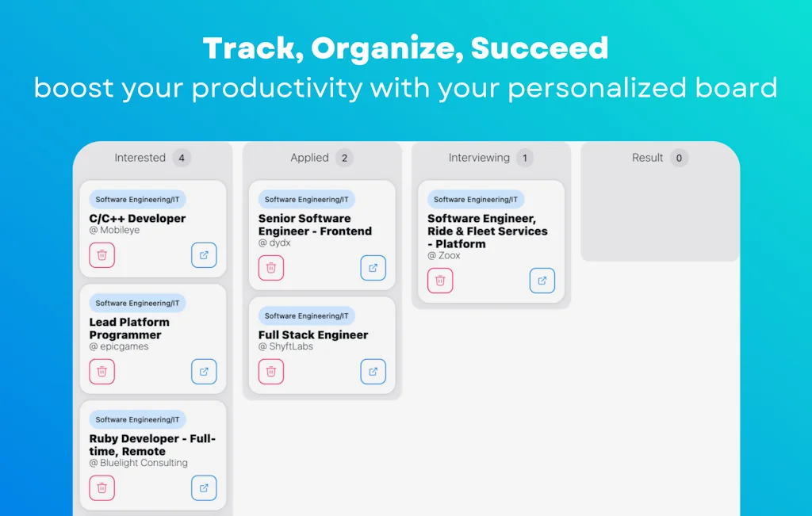The width and height of the screenshot is (812, 516).
Task: Open external link for Senior Software Engineer Frontend
Action: (x=373, y=268)
